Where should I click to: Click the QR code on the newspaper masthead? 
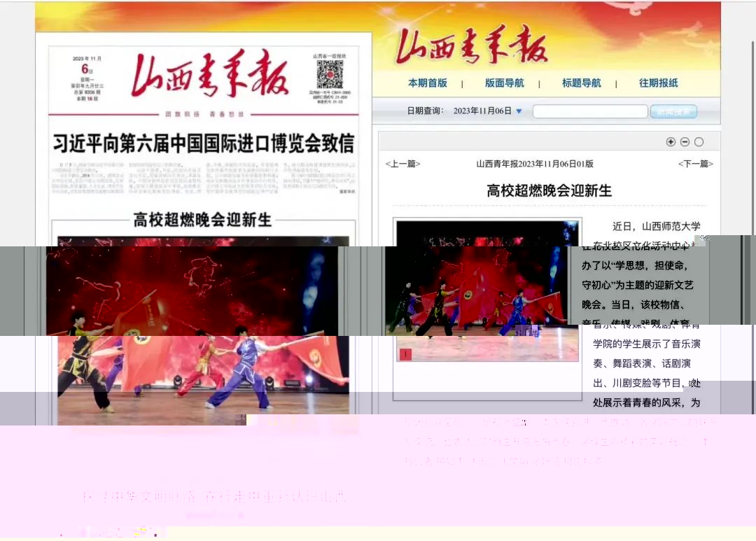330,74
